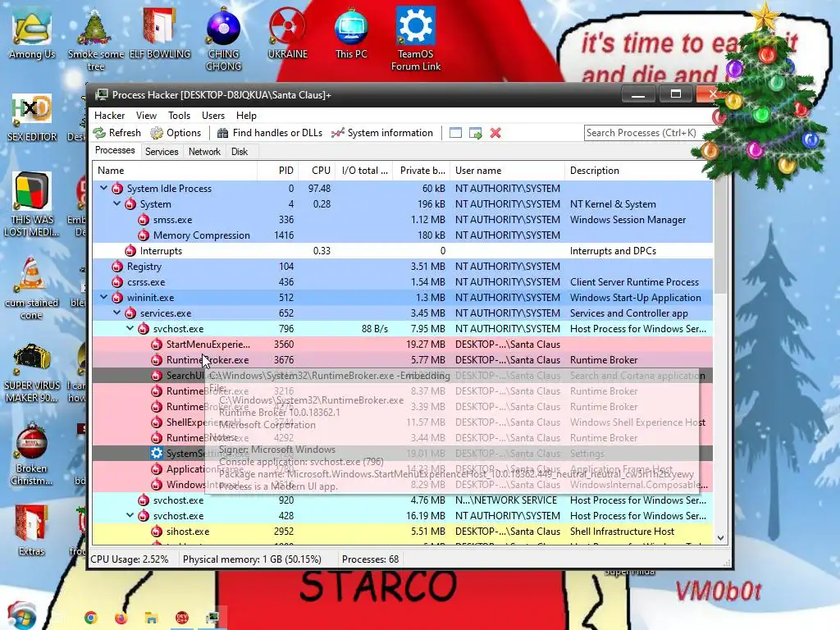Open System information graph window
This screenshot has height=630, width=840.
point(382,133)
